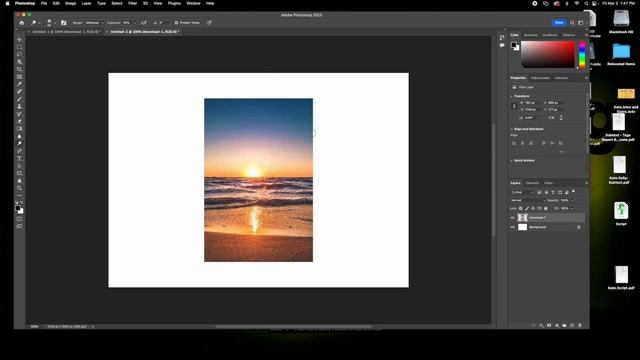The width and height of the screenshot is (640, 360).
Task: Click the rainbow hue slider in Color panel
Action: point(582,54)
